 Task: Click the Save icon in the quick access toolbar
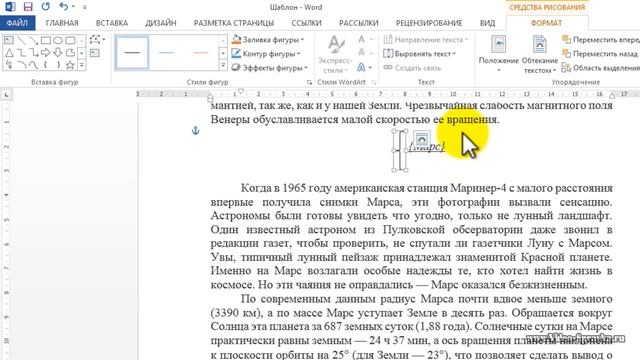pos(28,7)
